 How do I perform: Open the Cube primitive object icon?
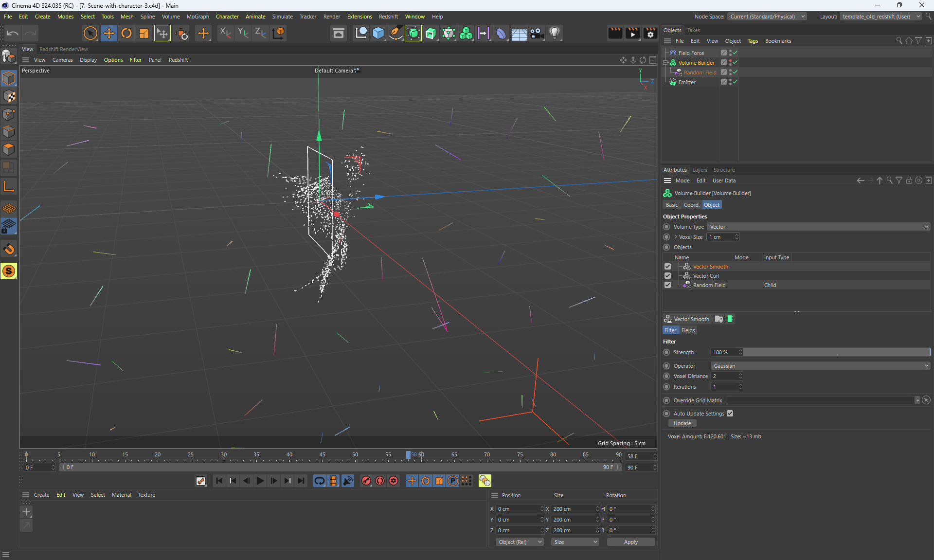coord(378,33)
